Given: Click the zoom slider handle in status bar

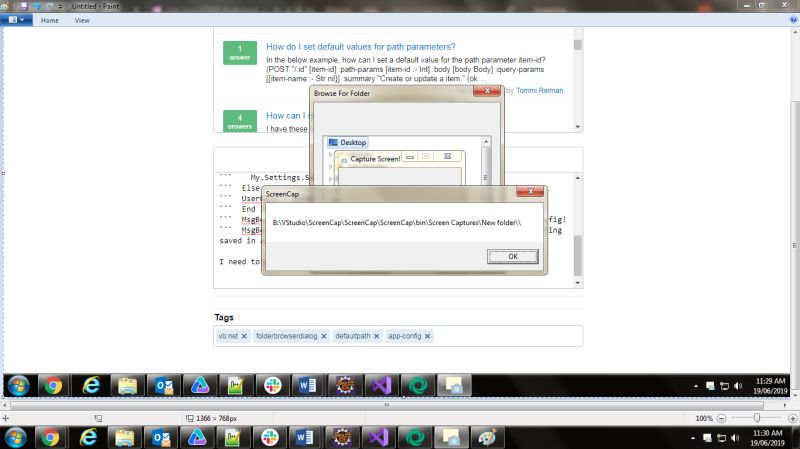Looking at the screenshot, I should click(x=757, y=418).
